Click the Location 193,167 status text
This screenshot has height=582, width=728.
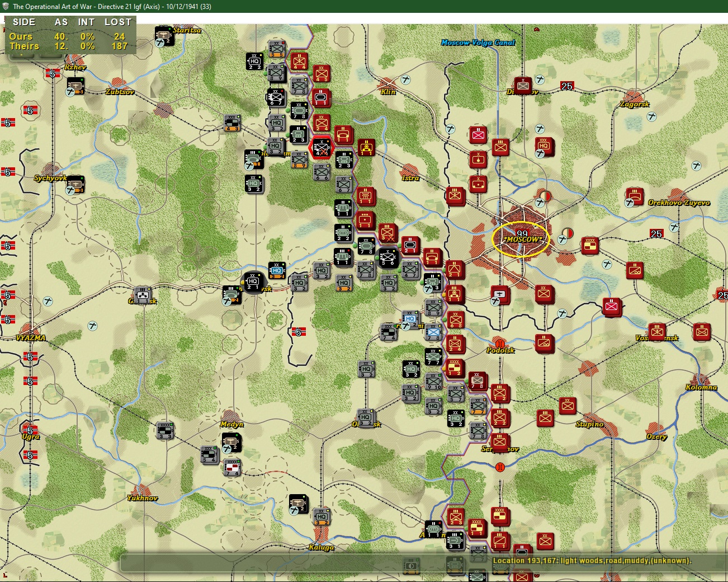(x=592, y=560)
